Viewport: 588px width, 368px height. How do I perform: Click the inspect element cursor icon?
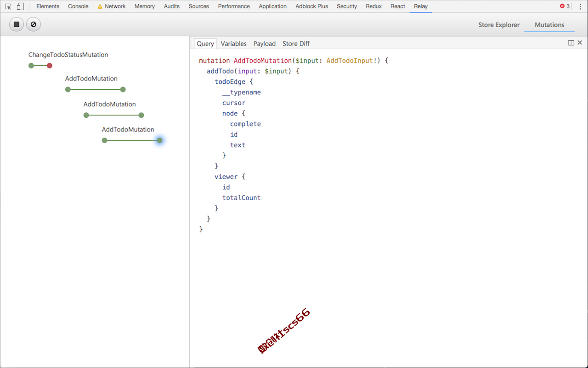[8, 6]
